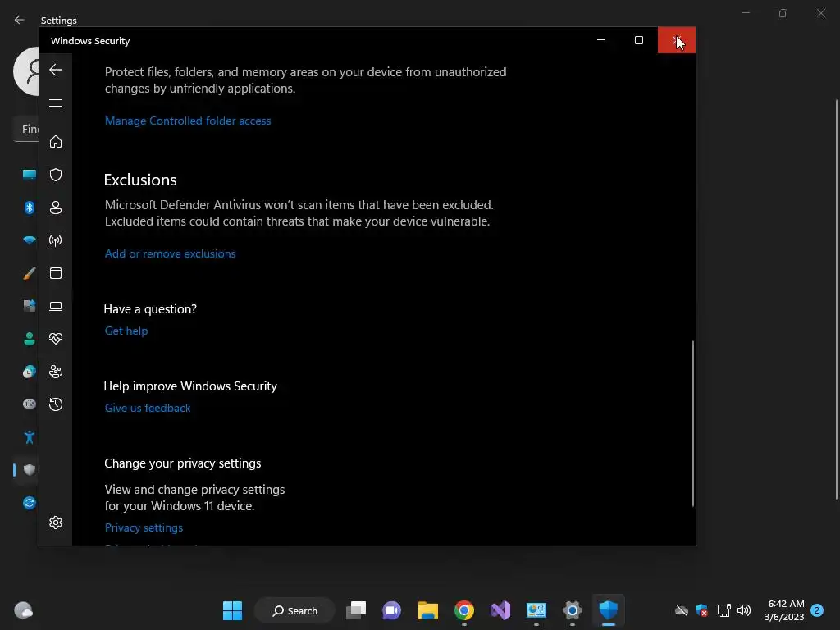Select Personalization brush in Settings sidebar
Screen dimensions: 840x630
point(30,273)
